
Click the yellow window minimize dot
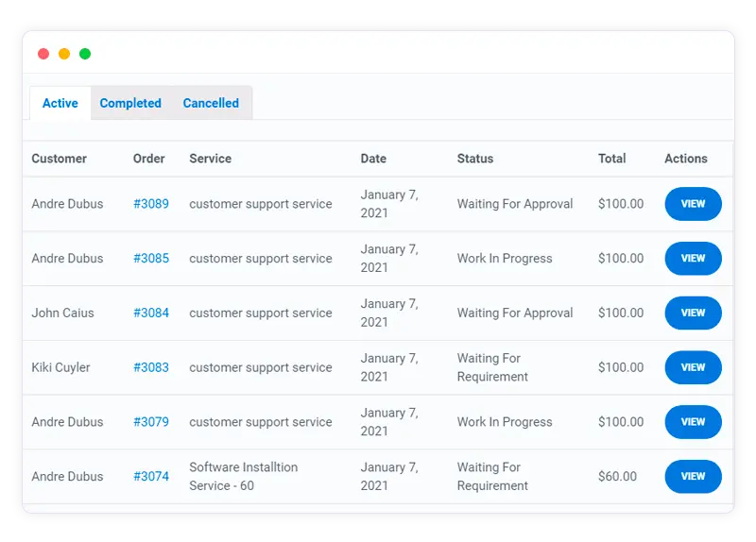64,54
